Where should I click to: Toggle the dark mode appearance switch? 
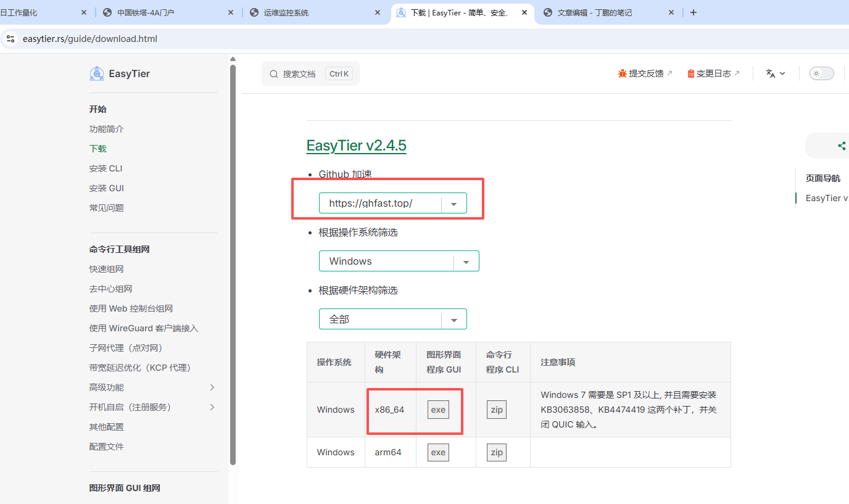tap(821, 73)
